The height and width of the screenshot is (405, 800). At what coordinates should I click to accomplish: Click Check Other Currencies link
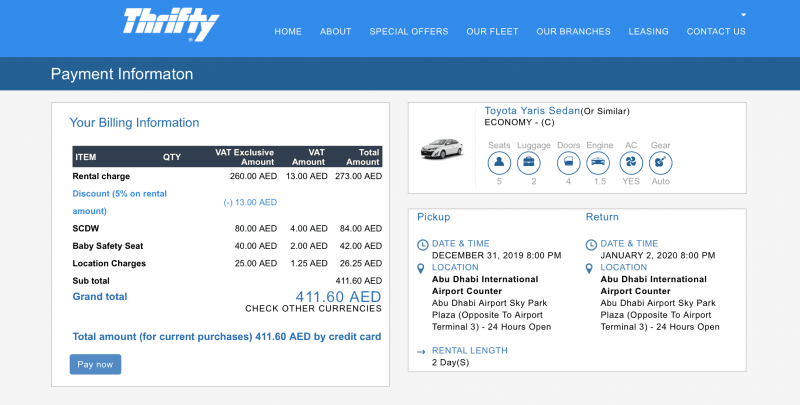tap(313, 309)
